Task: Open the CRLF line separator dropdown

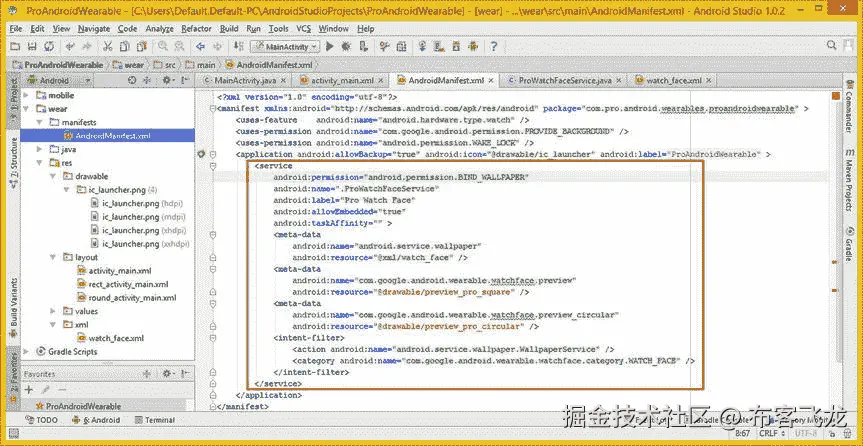Action: [772, 434]
